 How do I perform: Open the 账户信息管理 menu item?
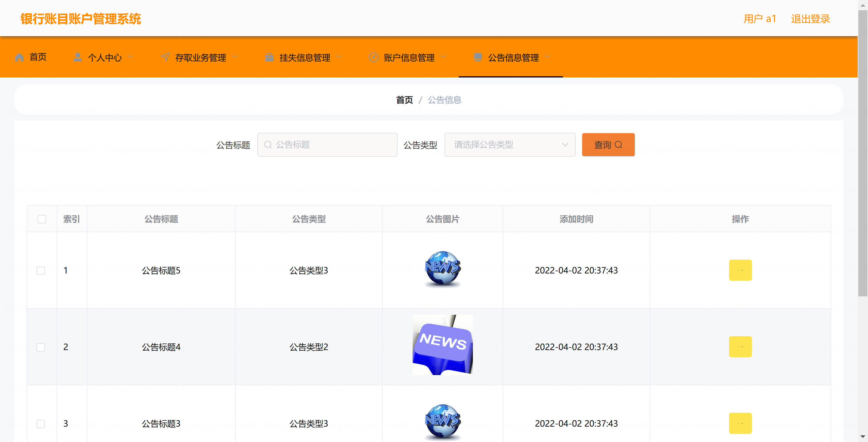[x=409, y=58]
